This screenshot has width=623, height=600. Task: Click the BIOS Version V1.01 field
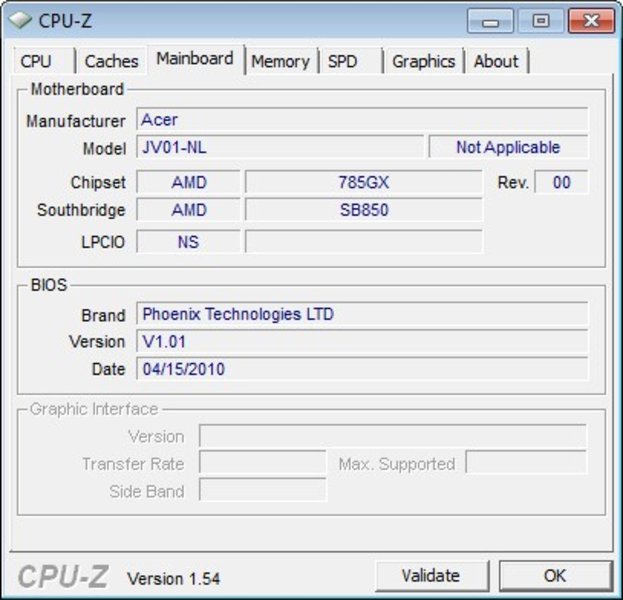[x=362, y=341]
